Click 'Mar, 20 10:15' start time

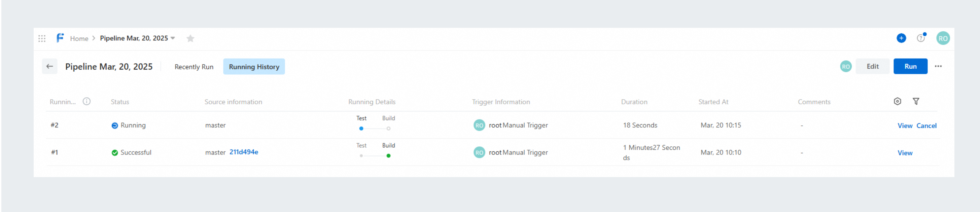721,125
